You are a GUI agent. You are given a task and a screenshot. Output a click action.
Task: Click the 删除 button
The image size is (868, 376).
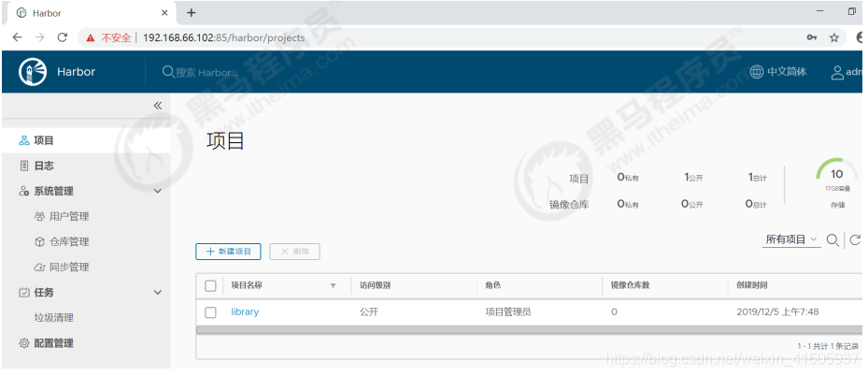pos(294,252)
